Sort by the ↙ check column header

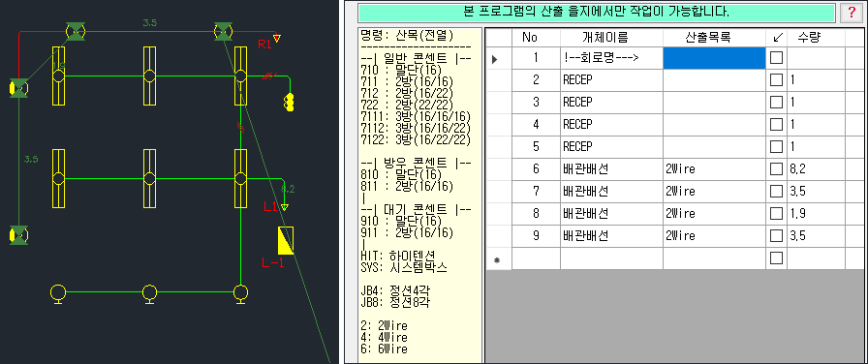[776, 38]
